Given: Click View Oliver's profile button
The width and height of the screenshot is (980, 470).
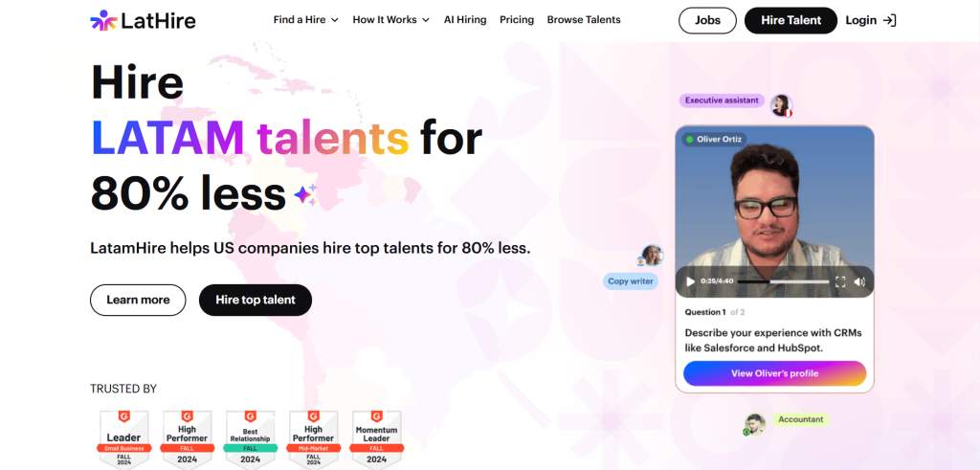Looking at the screenshot, I should [774, 373].
